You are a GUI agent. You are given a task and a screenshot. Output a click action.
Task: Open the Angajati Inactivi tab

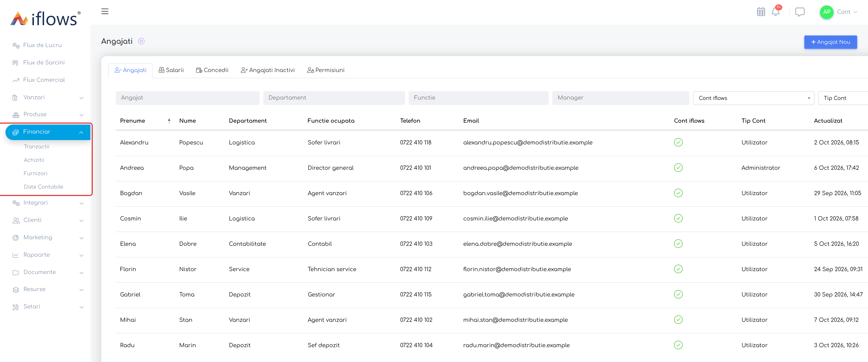pos(268,70)
